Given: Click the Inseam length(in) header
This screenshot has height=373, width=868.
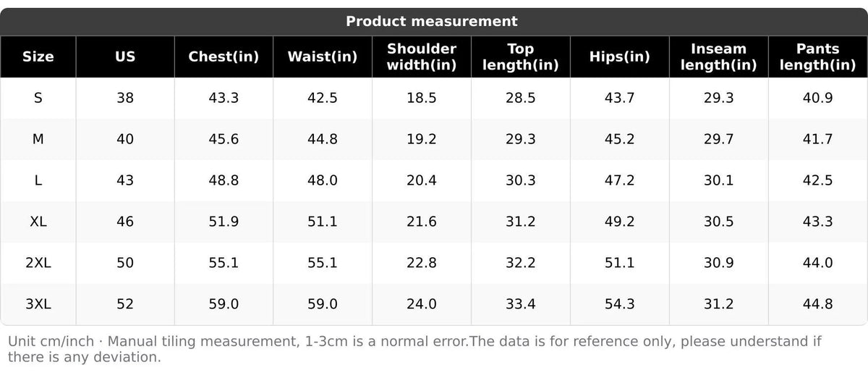Looking at the screenshot, I should 719,56.
